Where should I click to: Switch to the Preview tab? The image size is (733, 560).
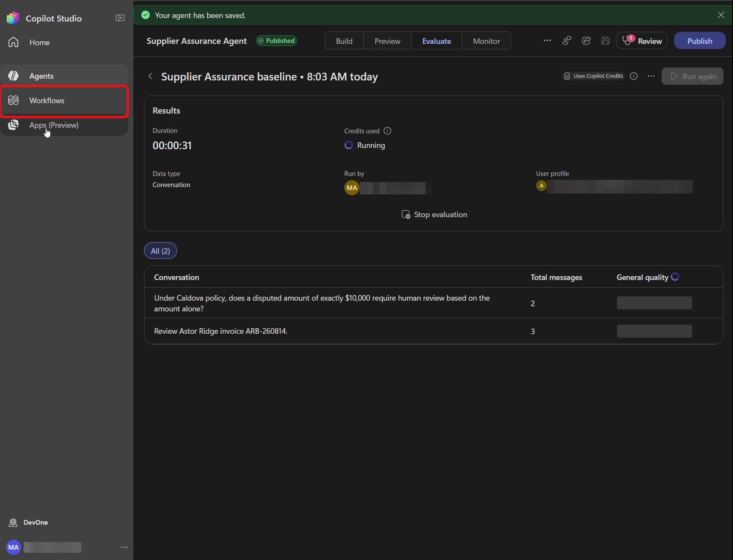pyautogui.click(x=387, y=41)
